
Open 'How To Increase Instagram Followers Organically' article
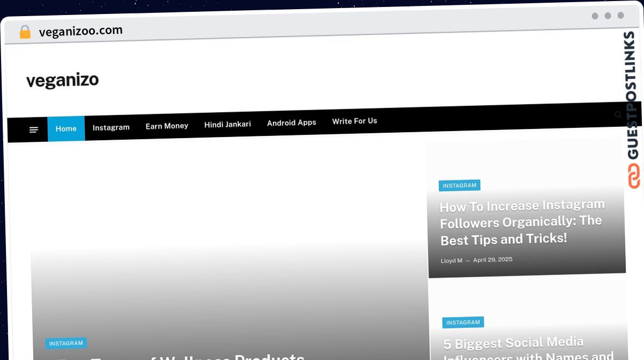pos(522,222)
